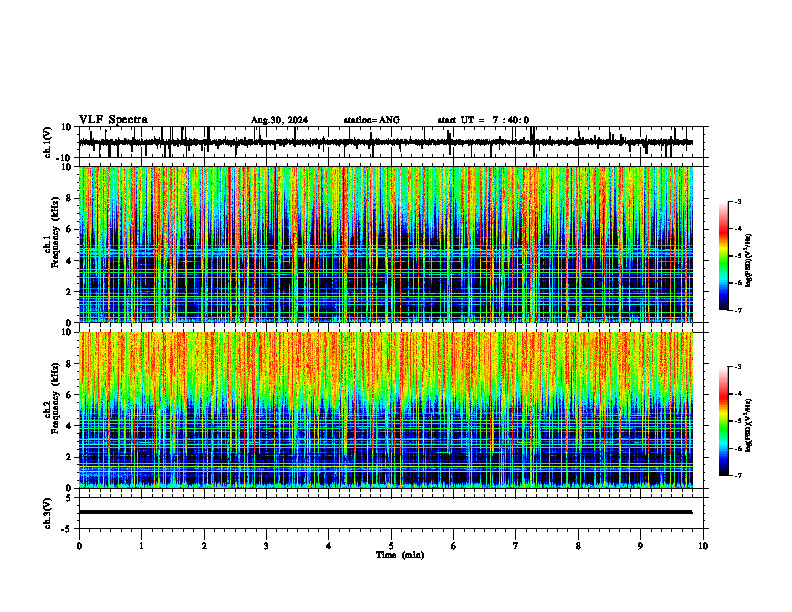The height and width of the screenshot is (612, 792).
Task: Click time axis tick label "5"
Action: (391, 546)
